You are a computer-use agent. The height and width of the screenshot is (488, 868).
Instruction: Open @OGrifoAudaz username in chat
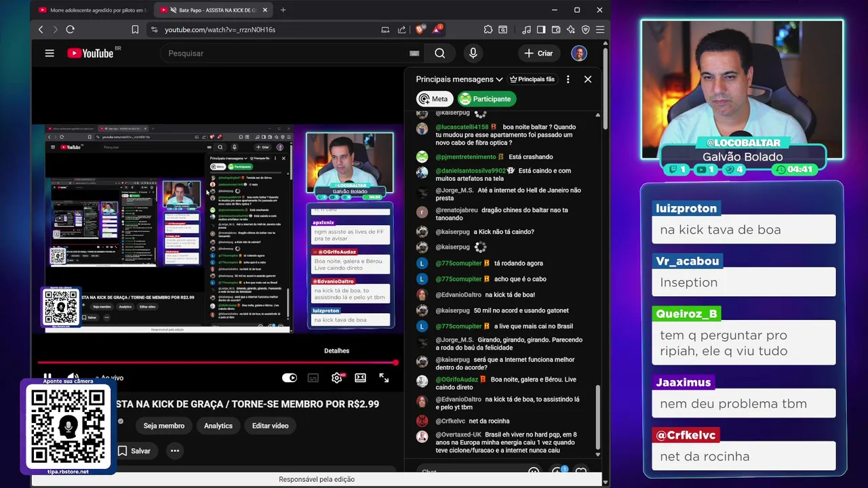pyautogui.click(x=457, y=380)
